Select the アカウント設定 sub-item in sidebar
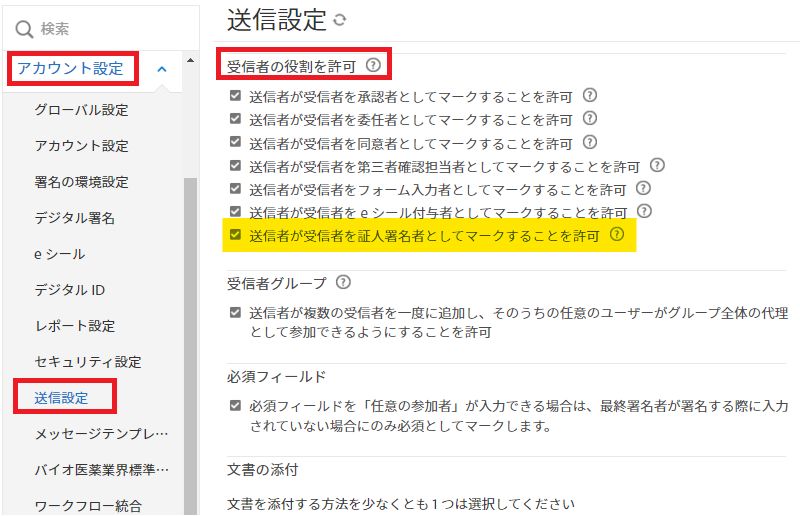Viewport: 800px width, 516px height. pyautogui.click(x=82, y=146)
